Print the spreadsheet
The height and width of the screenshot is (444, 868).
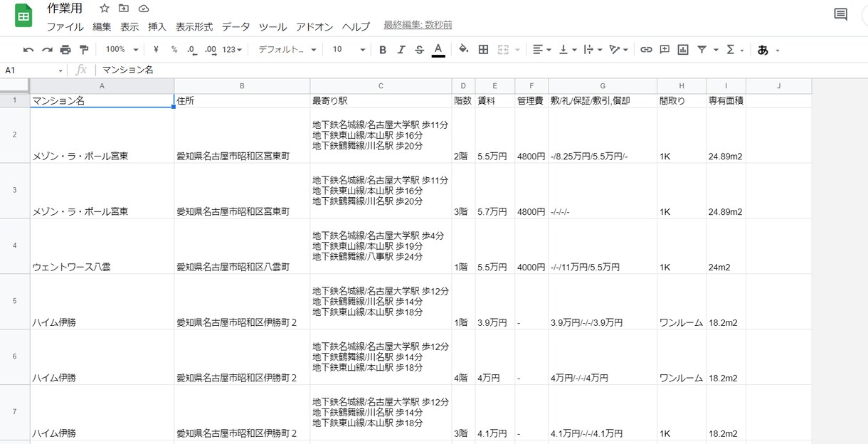click(x=65, y=50)
